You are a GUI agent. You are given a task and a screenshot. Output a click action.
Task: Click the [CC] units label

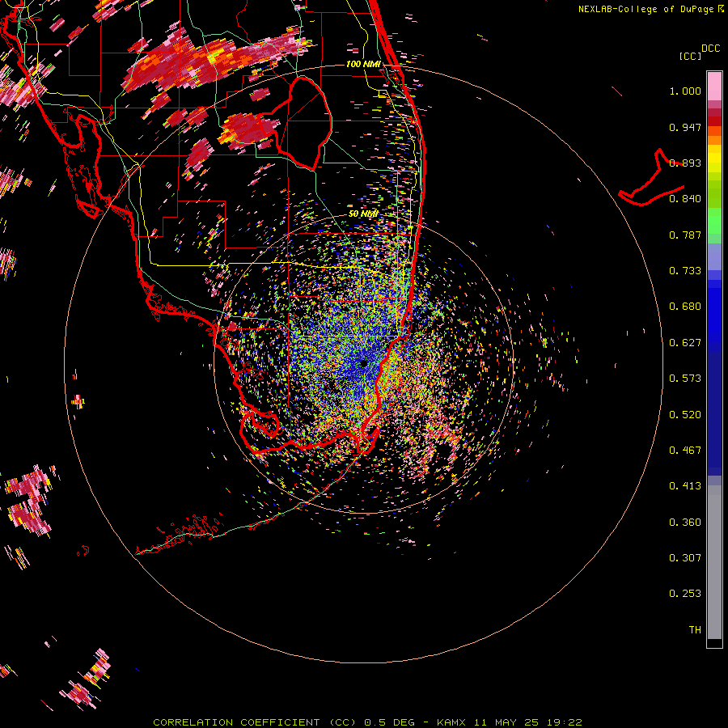coord(690,56)
